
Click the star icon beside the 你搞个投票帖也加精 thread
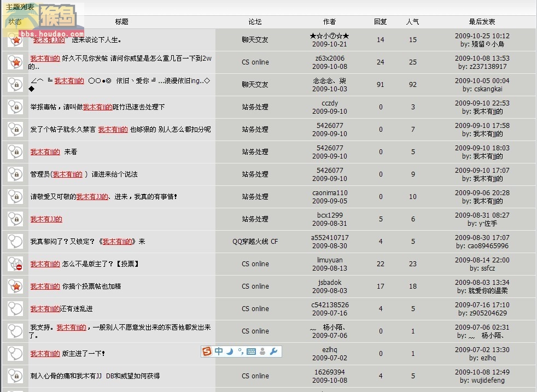pos(15,286)
